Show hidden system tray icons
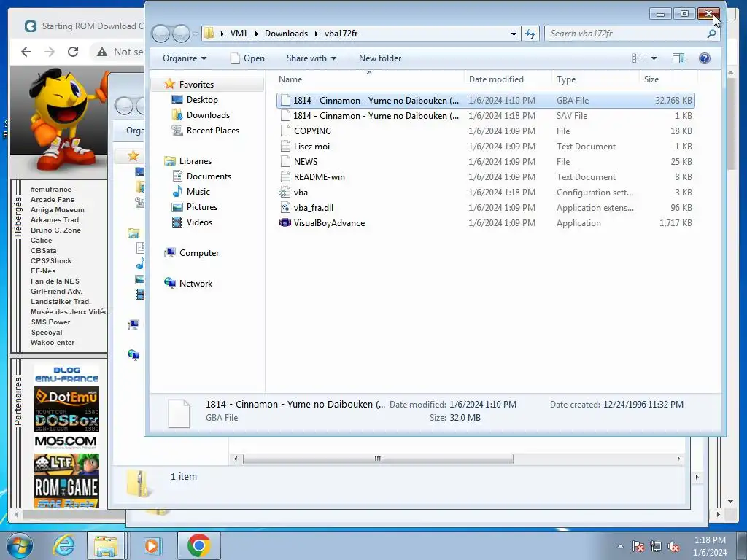This screenshot has height=560, width=747. click(620, 547)
